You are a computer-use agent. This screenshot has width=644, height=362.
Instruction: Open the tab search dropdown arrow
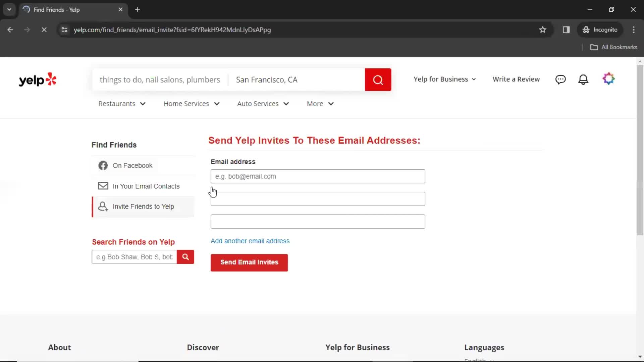point(9,10)
